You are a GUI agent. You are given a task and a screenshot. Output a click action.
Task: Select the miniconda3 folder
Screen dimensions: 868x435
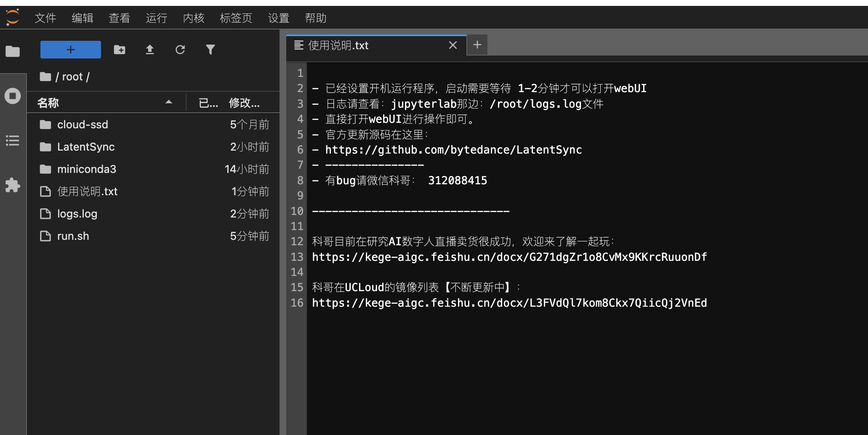(x=153, y=169)
